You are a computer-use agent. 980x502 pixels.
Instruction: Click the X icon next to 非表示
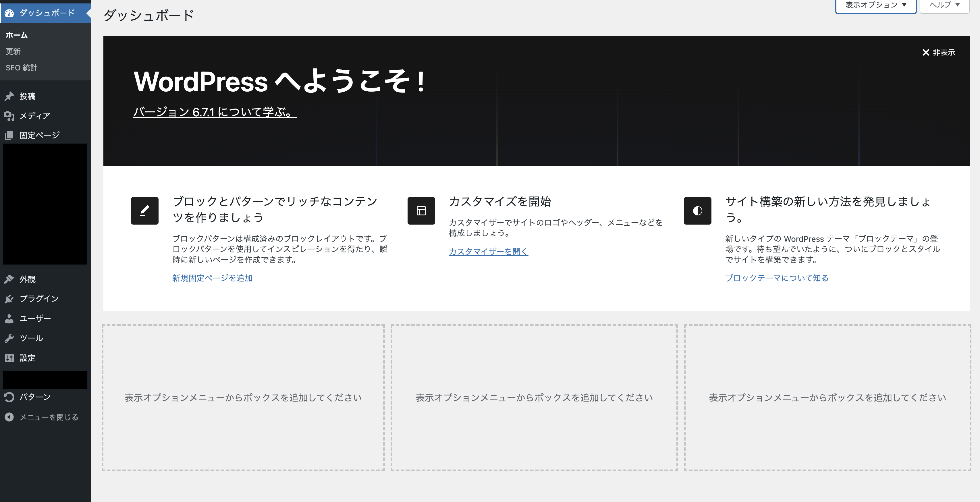click(x=926, y=52)
